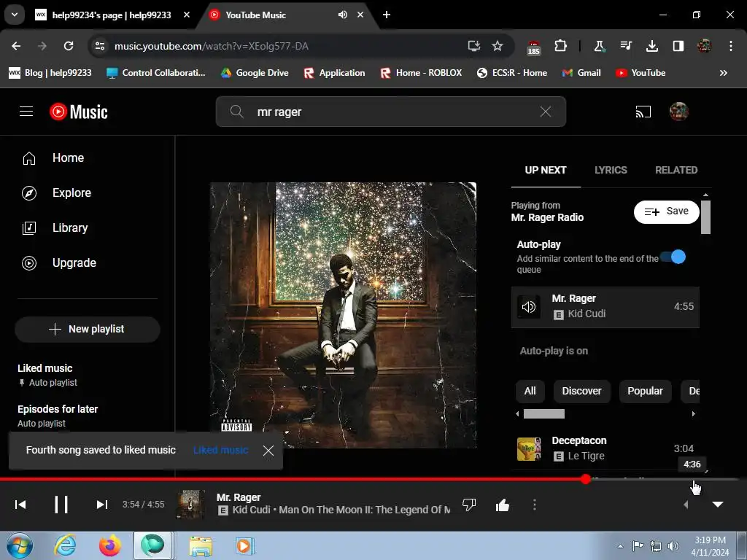Skip to the previous track
747x560 pixels.
tap(20, 505)
